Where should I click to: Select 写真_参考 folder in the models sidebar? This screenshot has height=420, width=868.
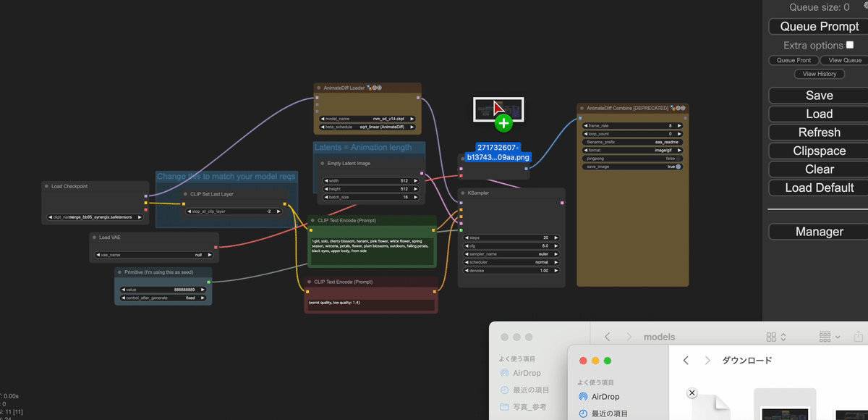click(523, 407)
